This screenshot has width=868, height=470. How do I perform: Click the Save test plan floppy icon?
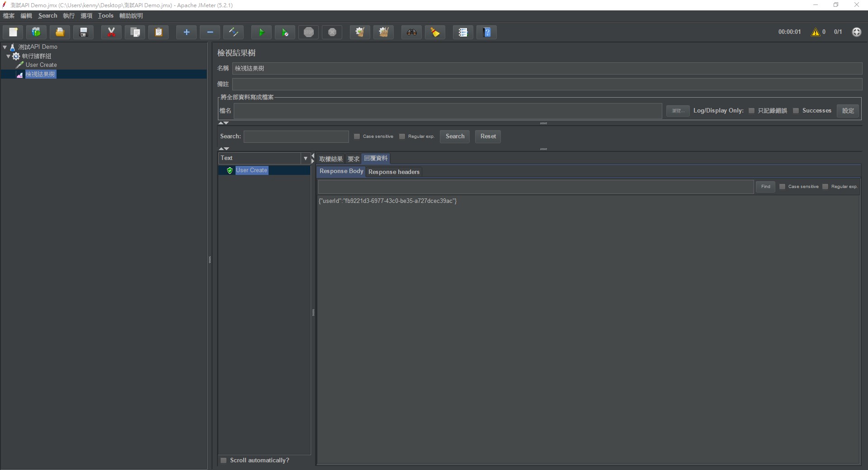coord(84,32)
